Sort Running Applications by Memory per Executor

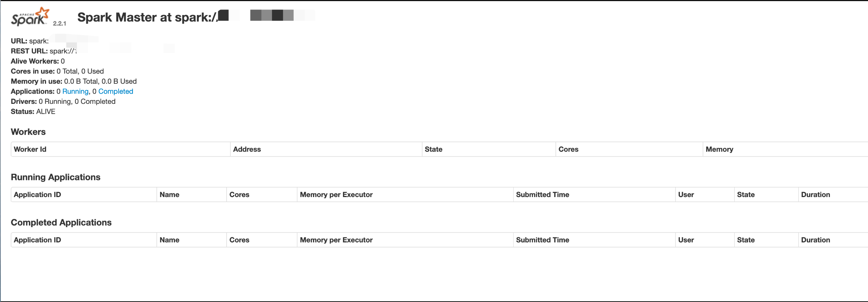point(336,195)
